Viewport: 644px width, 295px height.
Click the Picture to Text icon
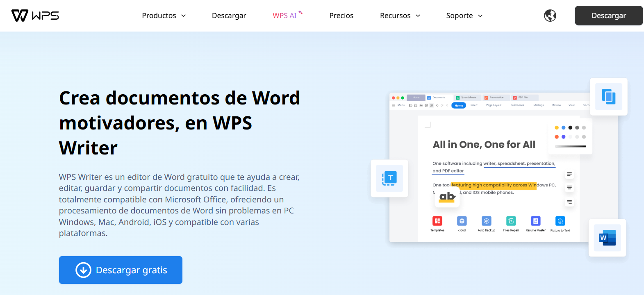point(560,221)
